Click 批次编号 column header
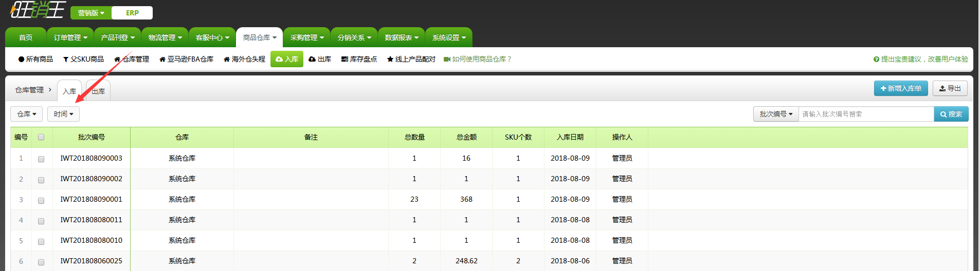 click(x=92, y=137)
